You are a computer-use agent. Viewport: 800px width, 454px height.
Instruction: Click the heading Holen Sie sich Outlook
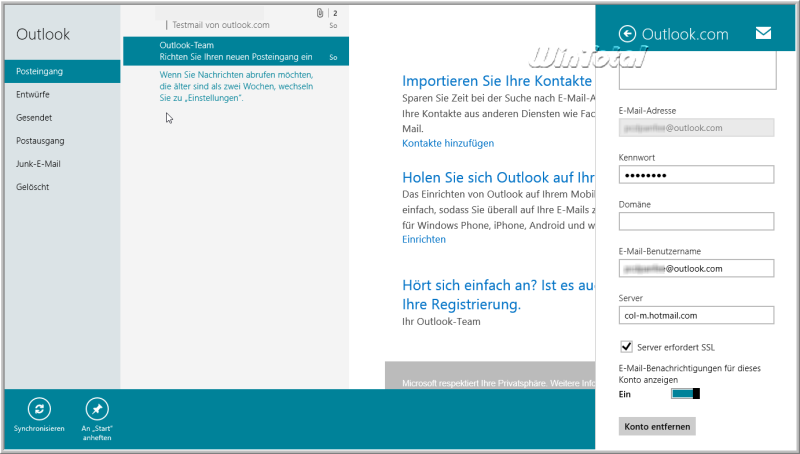[x=498, y=177]
